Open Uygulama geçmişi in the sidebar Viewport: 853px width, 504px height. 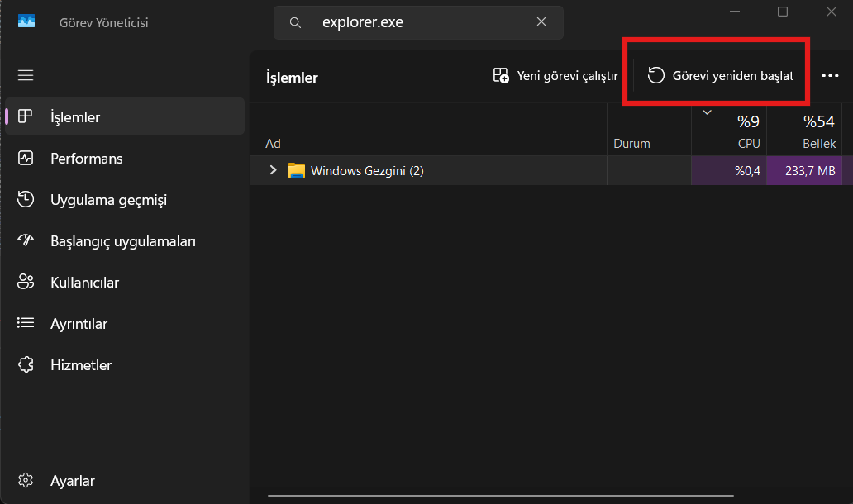[x=125, y=199]
